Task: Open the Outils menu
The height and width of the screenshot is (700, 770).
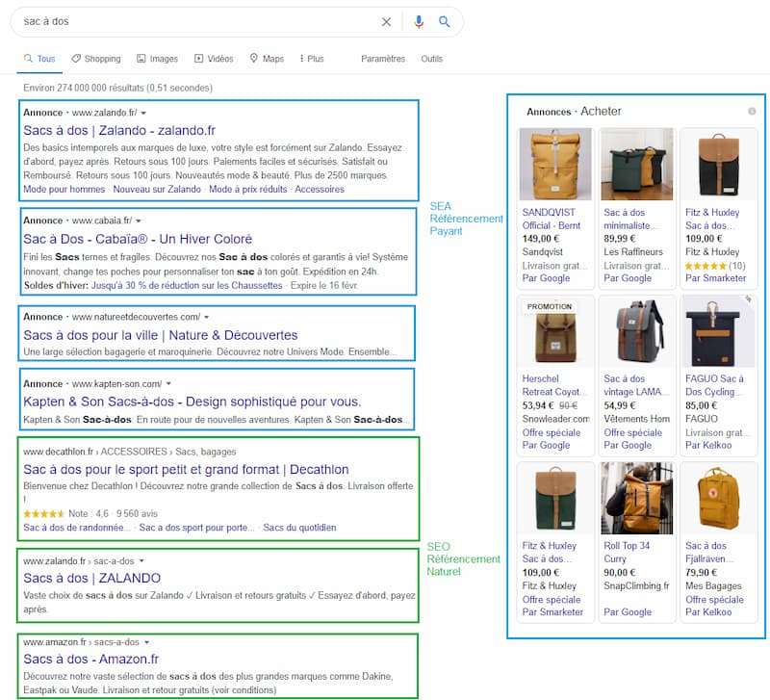Action: pos(431,59)
